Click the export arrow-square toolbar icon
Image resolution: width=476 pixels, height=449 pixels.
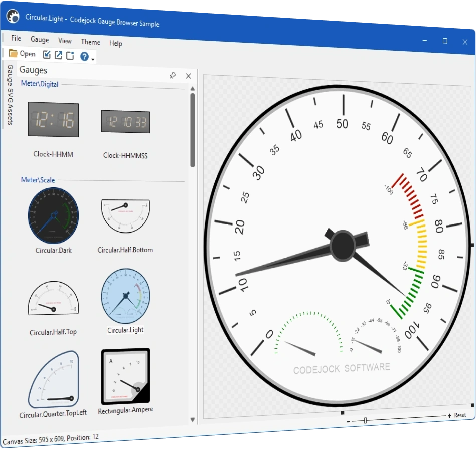coord(58,55)
